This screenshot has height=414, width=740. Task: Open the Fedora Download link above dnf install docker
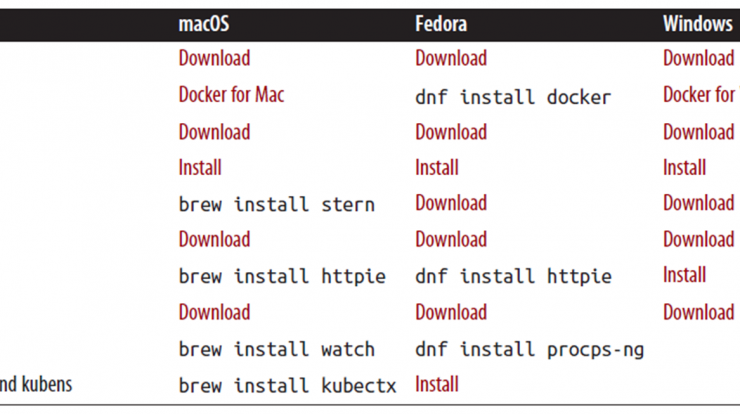tap(451, 58)
